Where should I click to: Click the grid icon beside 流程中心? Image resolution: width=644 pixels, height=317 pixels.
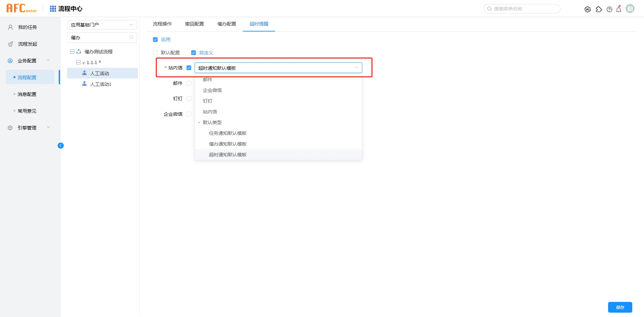tap(53, 9)
